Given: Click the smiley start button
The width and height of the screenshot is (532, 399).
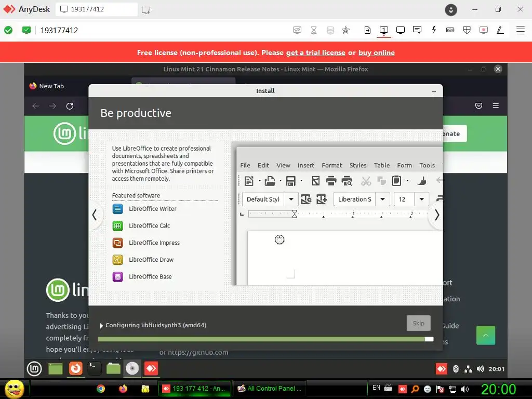Looking at the screenshot, I should point(14,389).
